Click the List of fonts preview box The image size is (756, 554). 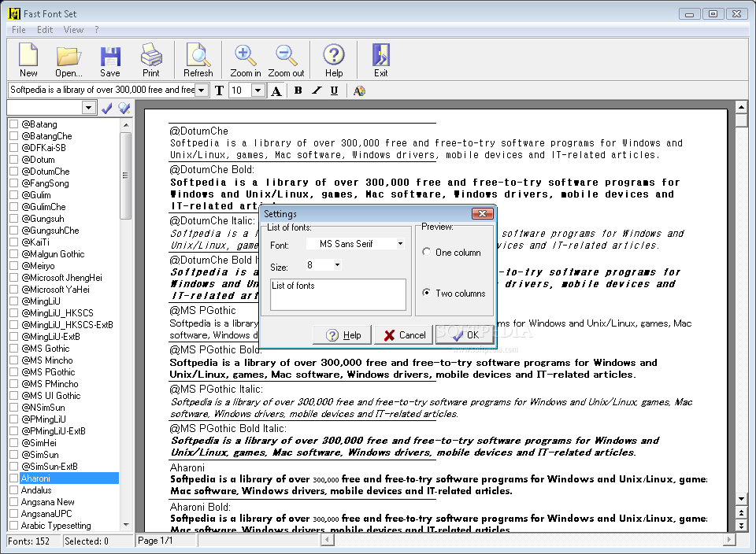tap(338, 295)
